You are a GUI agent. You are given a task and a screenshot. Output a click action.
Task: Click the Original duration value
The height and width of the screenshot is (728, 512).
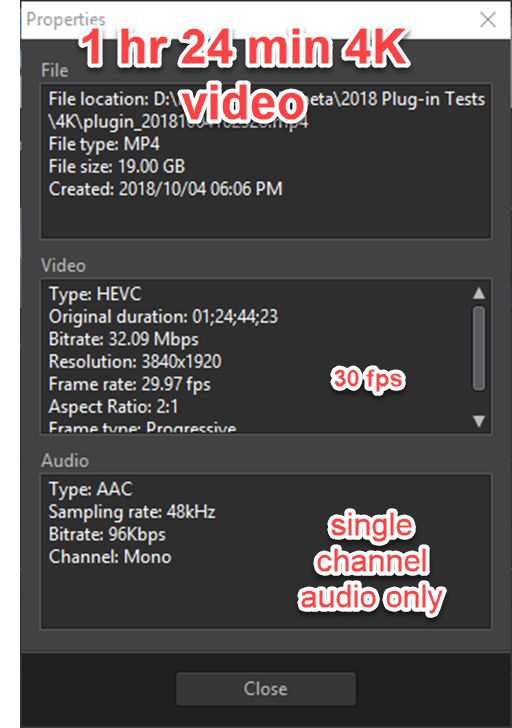pyautogui.click(x=235, y=317)
